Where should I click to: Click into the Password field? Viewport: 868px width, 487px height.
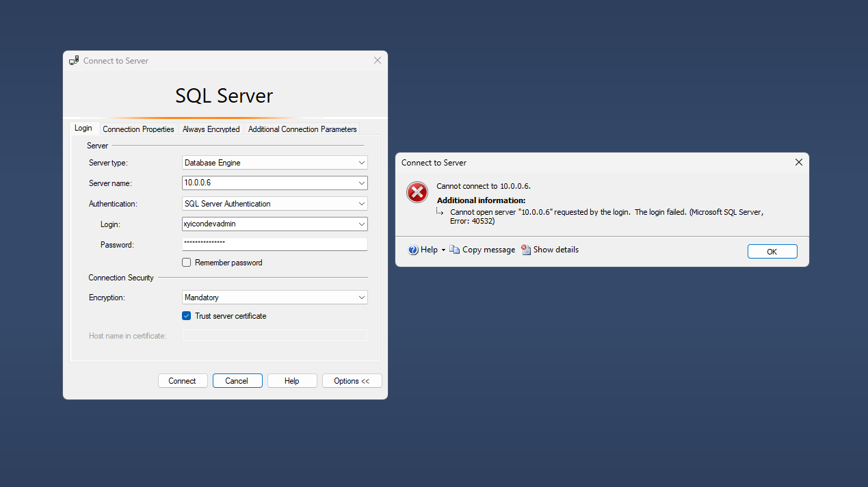pos(274,244)
